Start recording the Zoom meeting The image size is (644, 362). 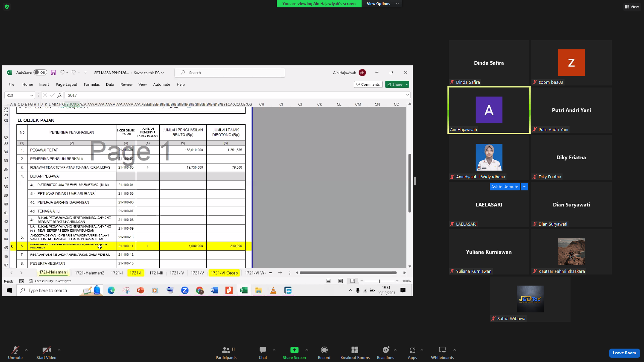click(324, 353)
